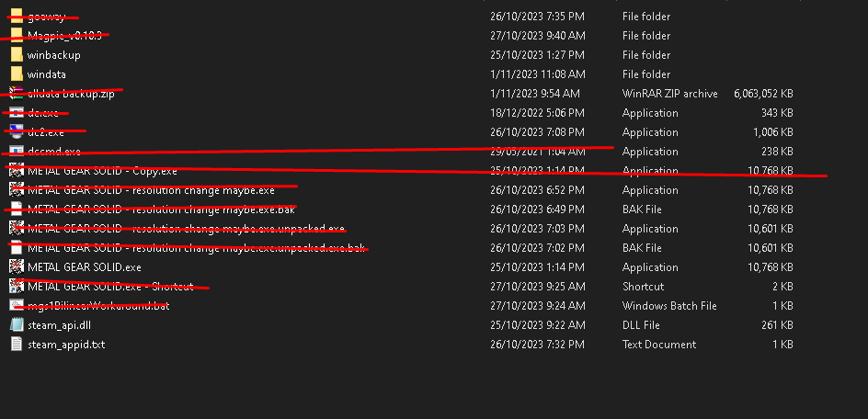Select the windata folder icon
The height and width of the screenshot is (419, 868).
click(x=17, y=74)
